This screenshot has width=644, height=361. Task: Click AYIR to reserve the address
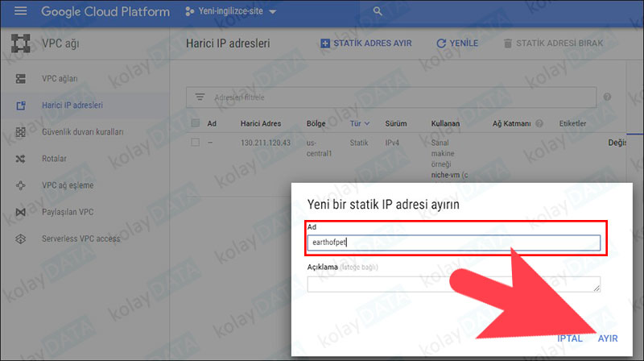point(608,338)
